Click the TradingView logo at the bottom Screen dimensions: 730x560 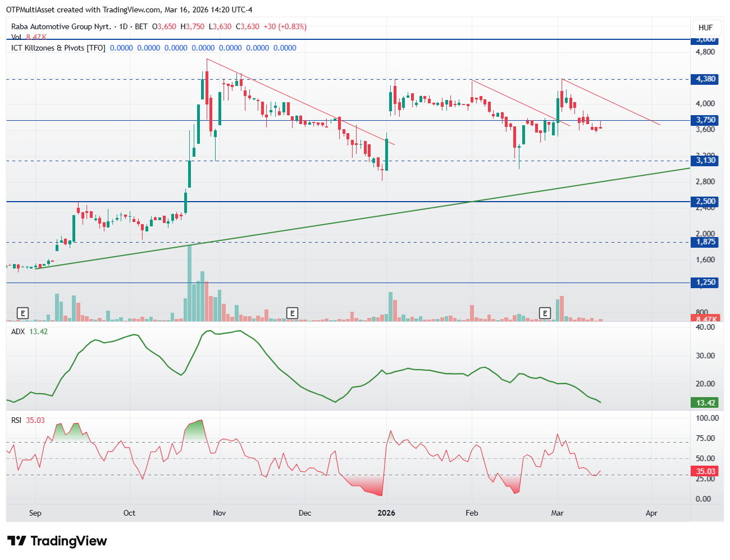[x=57, y=541]
